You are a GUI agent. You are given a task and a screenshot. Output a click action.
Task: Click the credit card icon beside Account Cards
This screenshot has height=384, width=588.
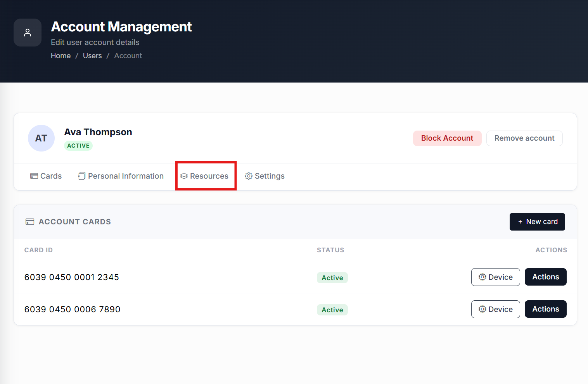[x=30, y=222]
